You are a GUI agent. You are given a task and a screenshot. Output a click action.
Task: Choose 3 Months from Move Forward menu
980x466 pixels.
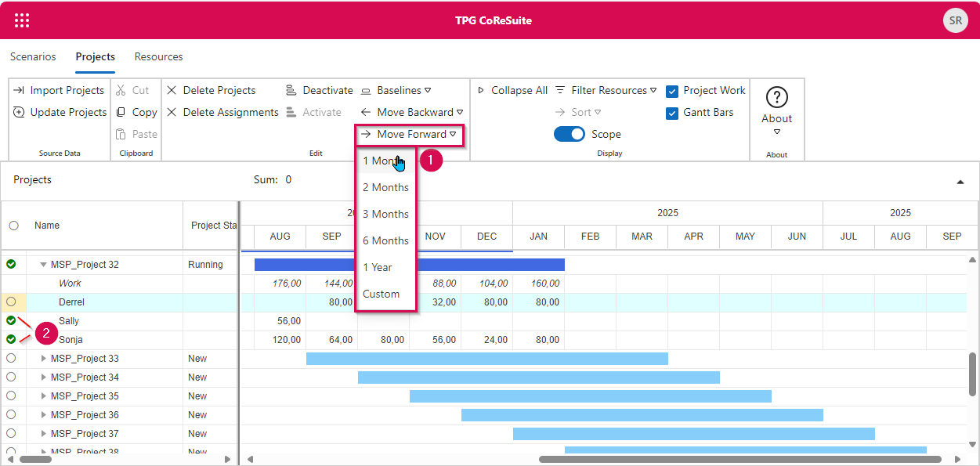385,214
